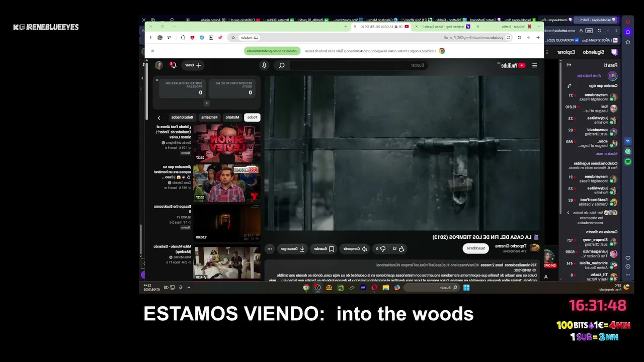The height and width of the screenshot is (362, 644).
Task: Close the dislike count extension panel
Action: [x=157, y=80]
